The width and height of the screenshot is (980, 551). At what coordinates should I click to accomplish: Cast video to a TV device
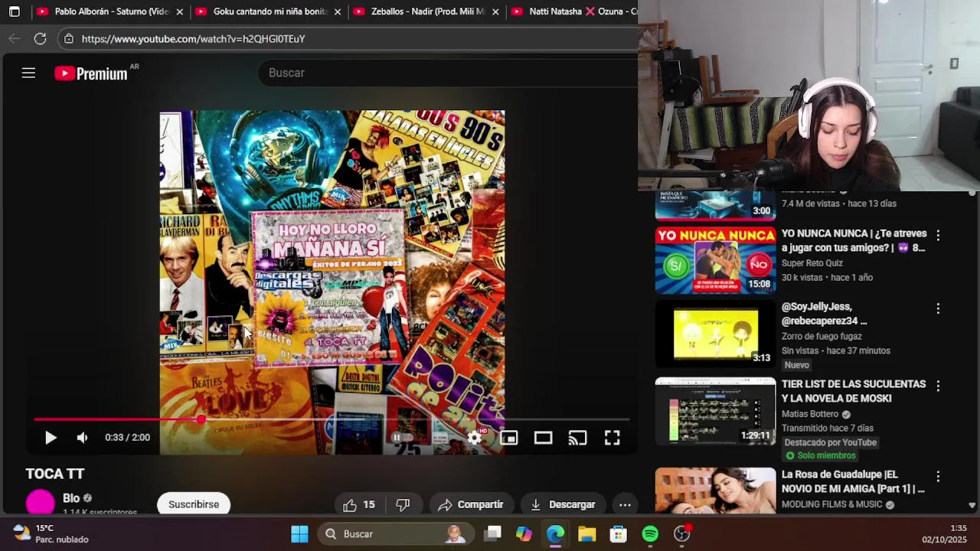(578, 438)
